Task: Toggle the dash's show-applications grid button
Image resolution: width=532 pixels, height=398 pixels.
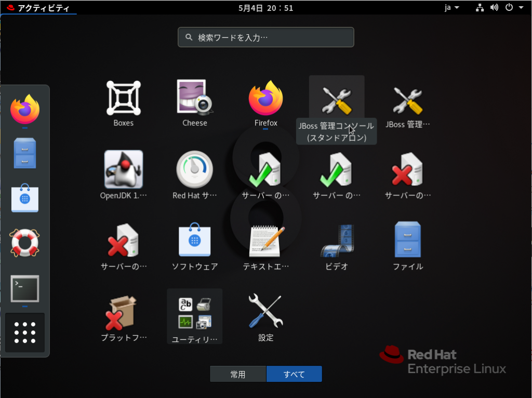Action: click(25, 333)
